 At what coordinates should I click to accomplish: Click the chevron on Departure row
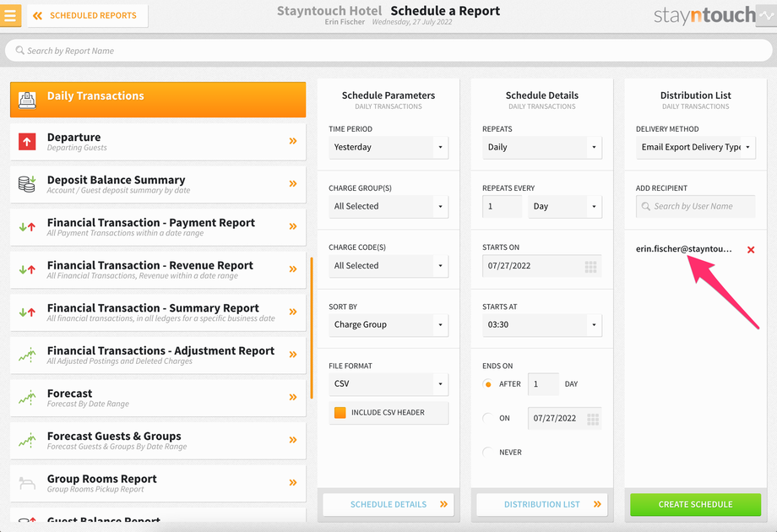click(293, 141)
